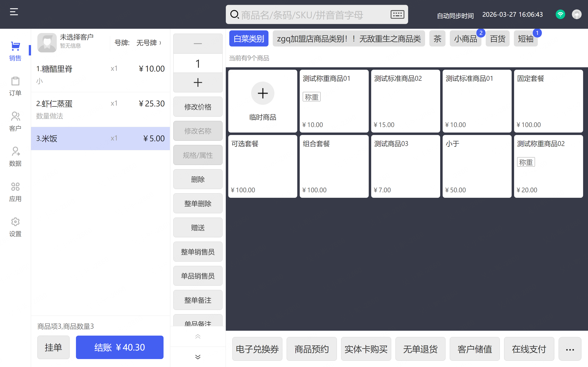Open the hamburger menu icon

tap(14, 12)
